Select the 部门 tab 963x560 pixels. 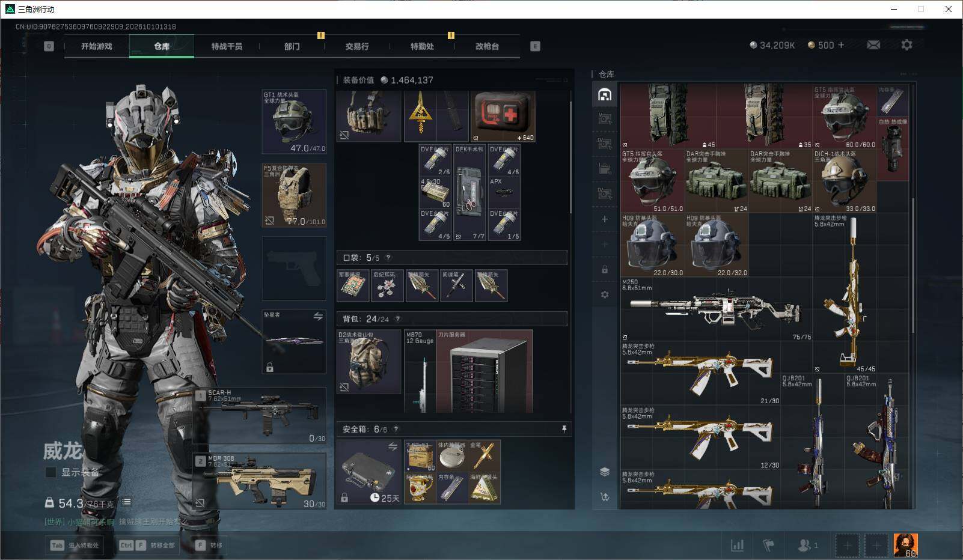click(292, 46)
